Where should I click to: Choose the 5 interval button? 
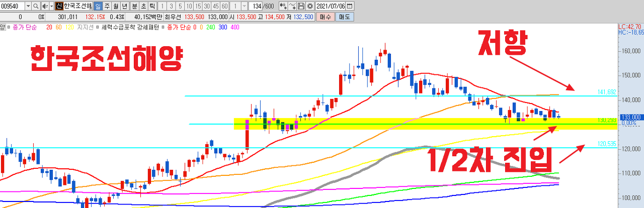point(180,6)
